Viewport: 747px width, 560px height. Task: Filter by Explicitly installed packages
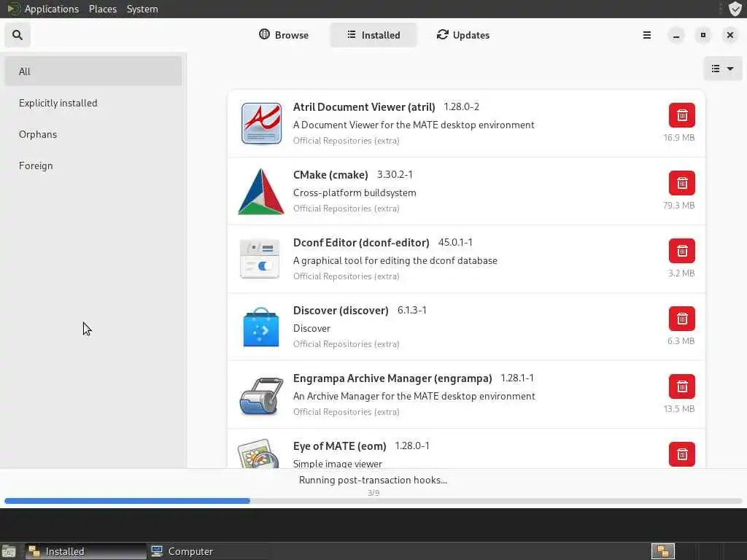click(x=93, y=103)
